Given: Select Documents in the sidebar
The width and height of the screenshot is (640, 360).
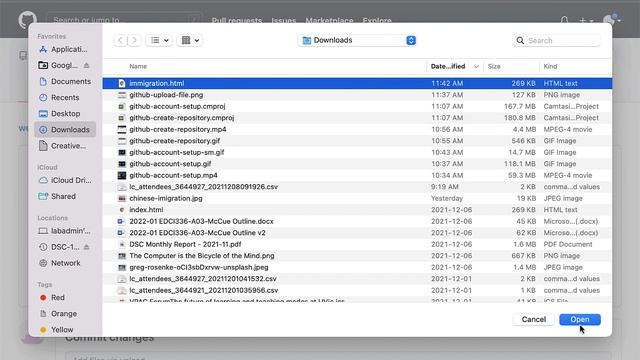Looking at the screenshot, I should click(x=65, y=81).
